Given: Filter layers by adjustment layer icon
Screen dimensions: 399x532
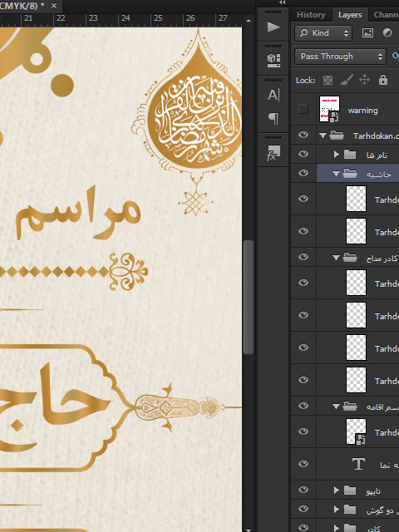Looking at the screenshot, I should pos(387,33).
